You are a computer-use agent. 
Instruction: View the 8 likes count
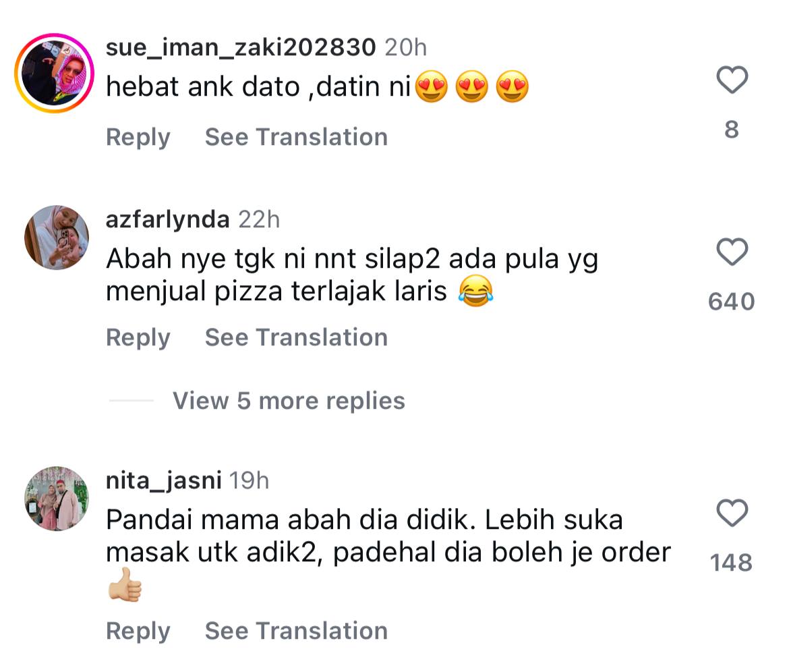[732, 129]
